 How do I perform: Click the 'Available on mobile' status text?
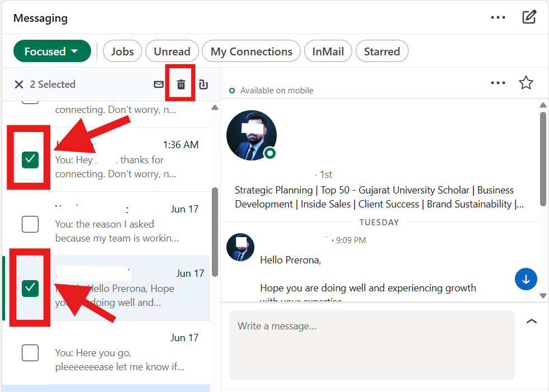277,91
